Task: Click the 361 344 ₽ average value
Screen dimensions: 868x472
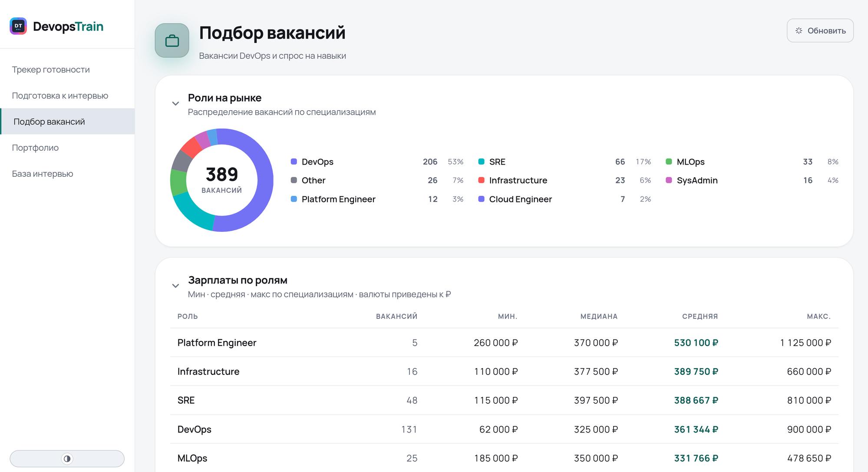Action: click(696, 429)
